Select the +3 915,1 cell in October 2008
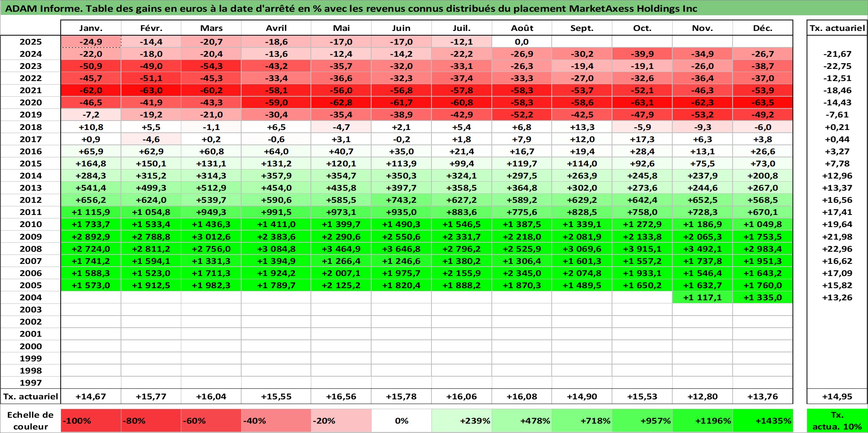 tap(642, 249)
